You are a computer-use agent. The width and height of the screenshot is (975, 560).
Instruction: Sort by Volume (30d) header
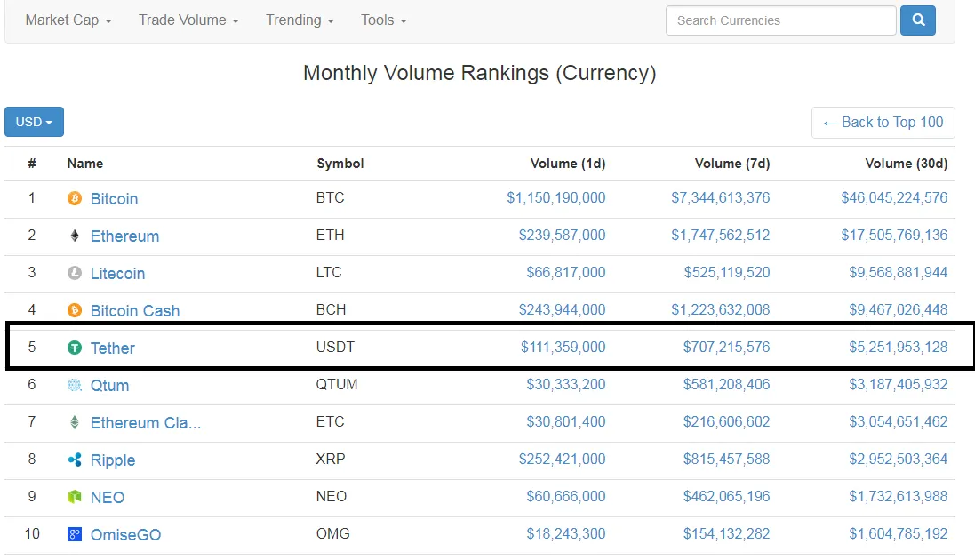[906, 164]
